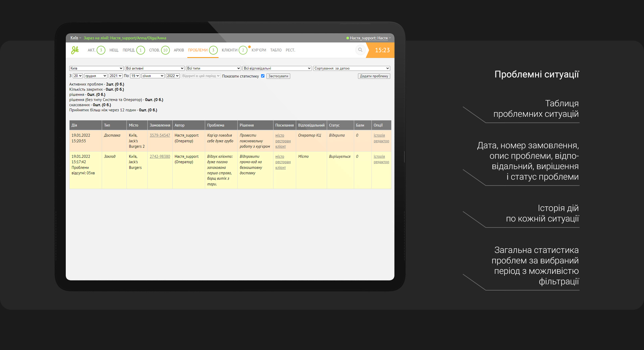Screen dimensions: 644x350
Task: Expand the Настя_support user menu
Action: pos(370,38)
